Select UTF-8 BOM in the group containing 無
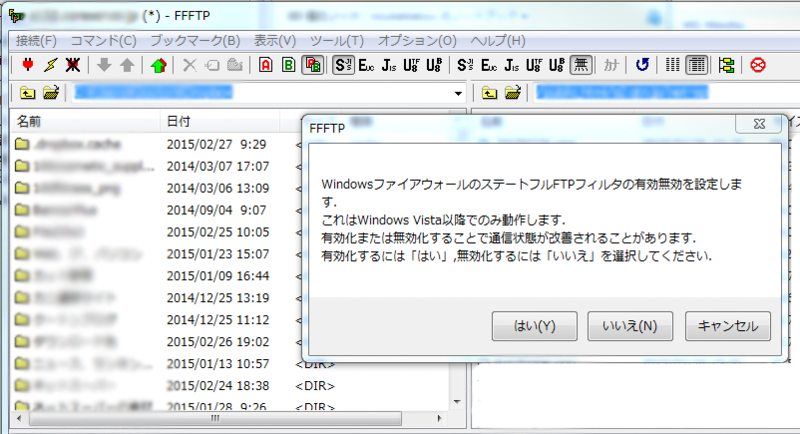This screenshot has height=434, width=800. pos(557,65)
